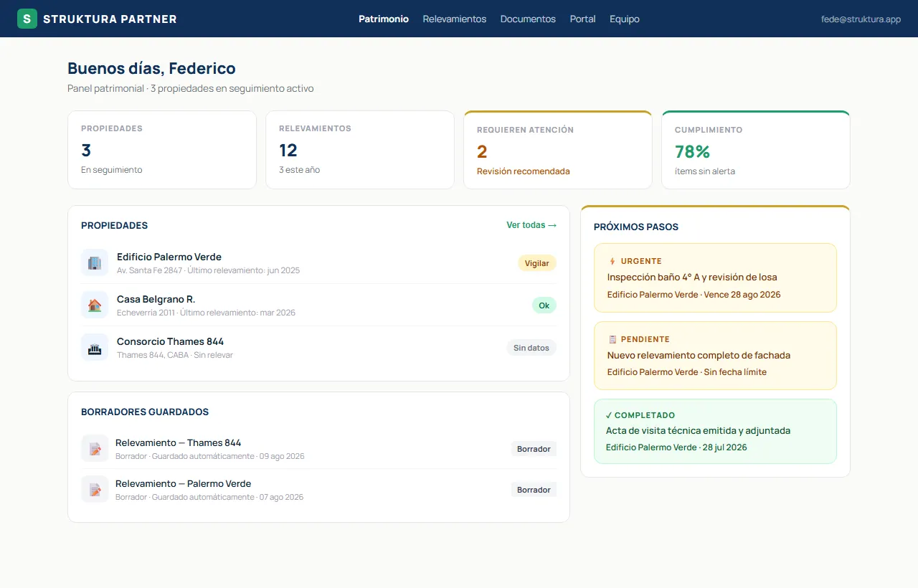Click the Ver todas link
The width and height of the screenshot is (918, 588).
[531, 225]
